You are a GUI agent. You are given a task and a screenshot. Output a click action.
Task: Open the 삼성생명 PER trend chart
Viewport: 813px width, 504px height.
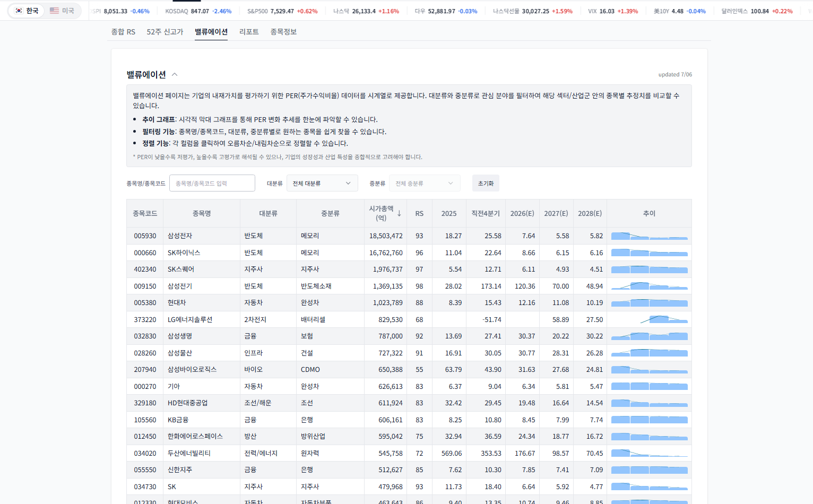pyautogui.click(x=649, y=336)
